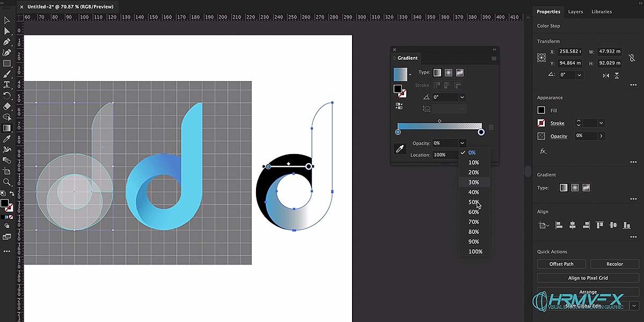
Task: Open the Opacity options link in Appearance
Action: pyautogui.click(x=559, y=136)
